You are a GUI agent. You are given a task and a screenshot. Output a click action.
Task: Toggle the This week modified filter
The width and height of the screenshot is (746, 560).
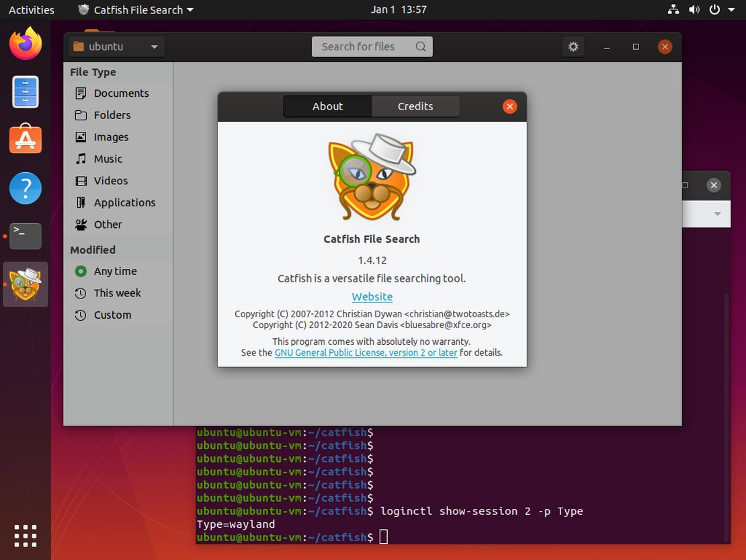[117, 293]
